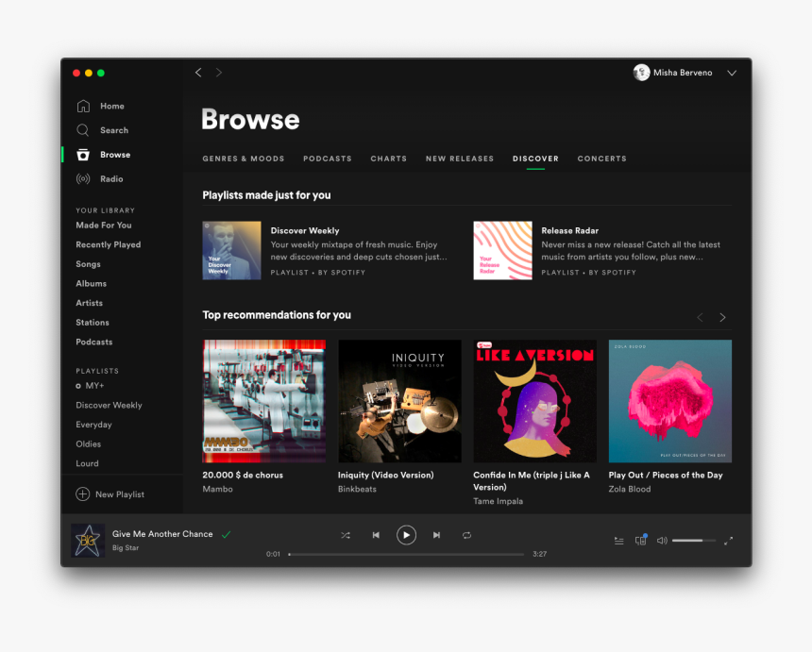Open the user menu chevron

pos(732,73)
